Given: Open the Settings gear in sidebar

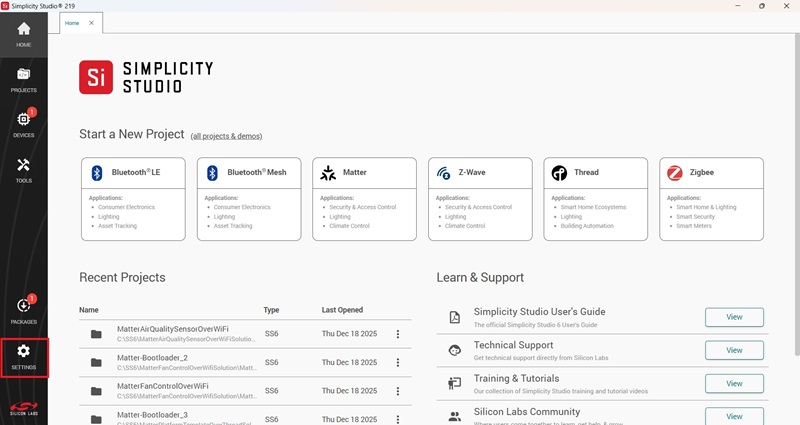Looking at the screenshot, I should (23, 356).
